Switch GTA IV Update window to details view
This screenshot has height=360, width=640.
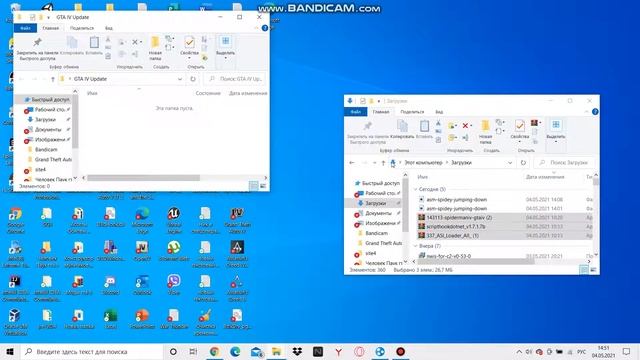click(253, 186)
